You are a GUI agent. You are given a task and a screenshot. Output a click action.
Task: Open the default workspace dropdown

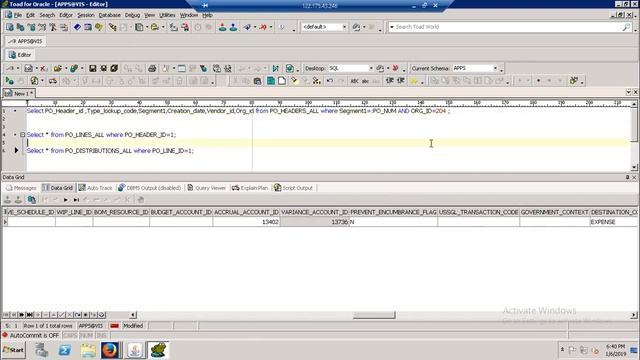[x=344, y=27]
